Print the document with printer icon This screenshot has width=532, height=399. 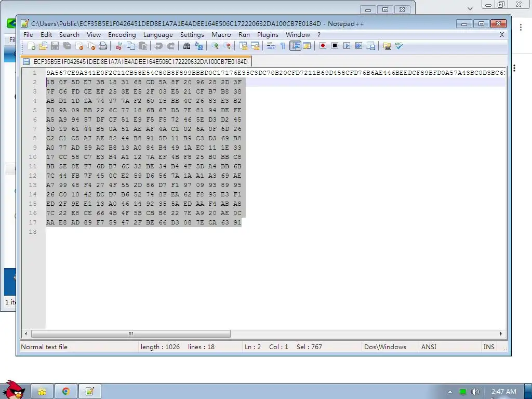click(x=103, y=46)
